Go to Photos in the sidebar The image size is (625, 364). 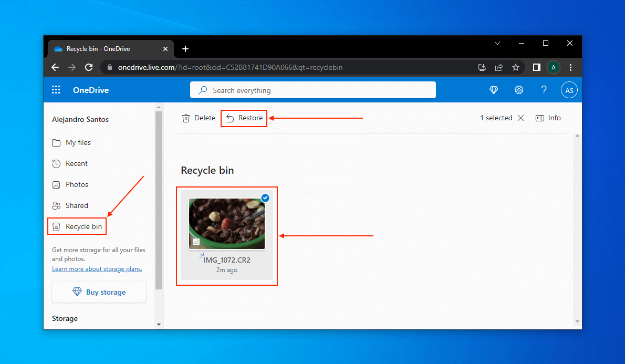click(77, 185)
